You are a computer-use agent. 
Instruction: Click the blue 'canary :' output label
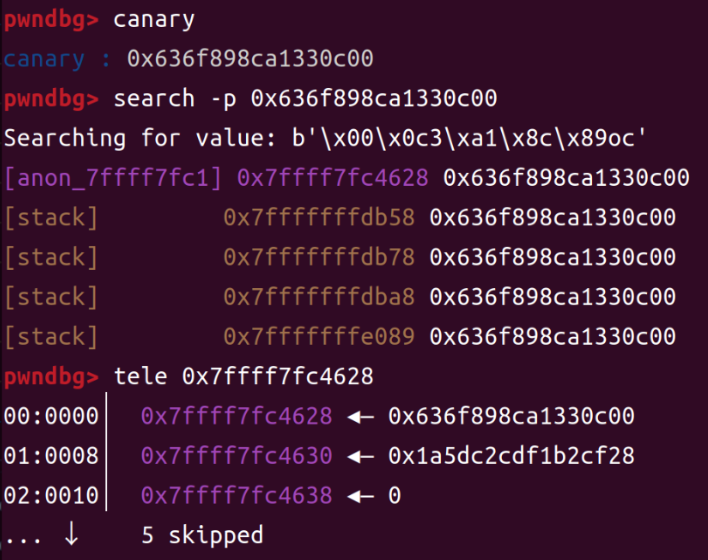[x=57, y=59]
